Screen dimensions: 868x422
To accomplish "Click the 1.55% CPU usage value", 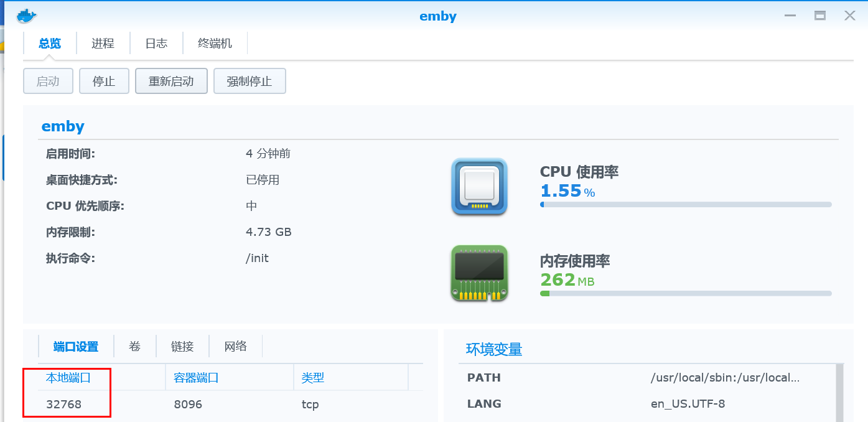I will 567,190.
